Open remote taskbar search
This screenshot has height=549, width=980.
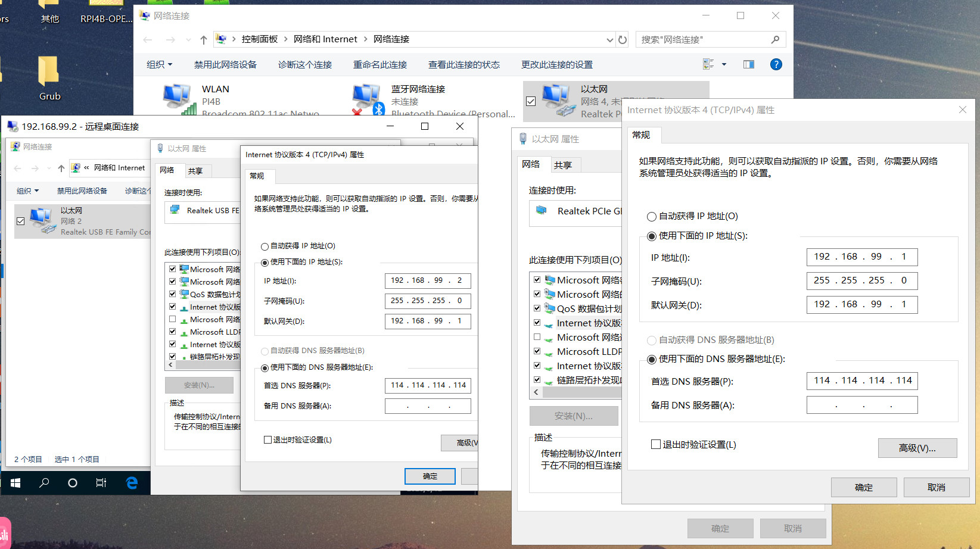tap(44, 483)
